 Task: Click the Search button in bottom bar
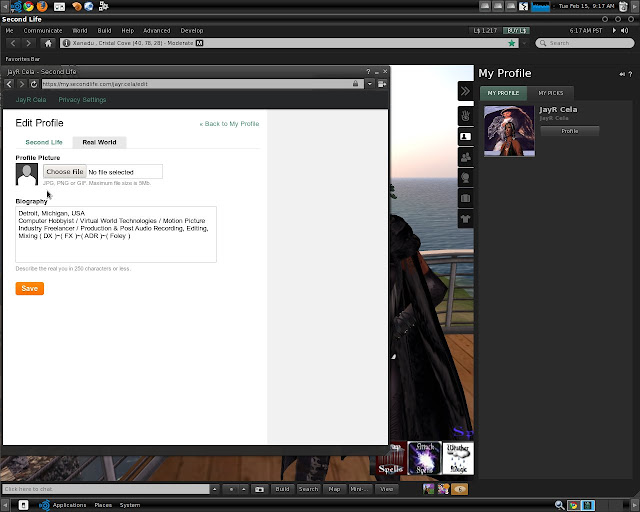click(308, 489)
